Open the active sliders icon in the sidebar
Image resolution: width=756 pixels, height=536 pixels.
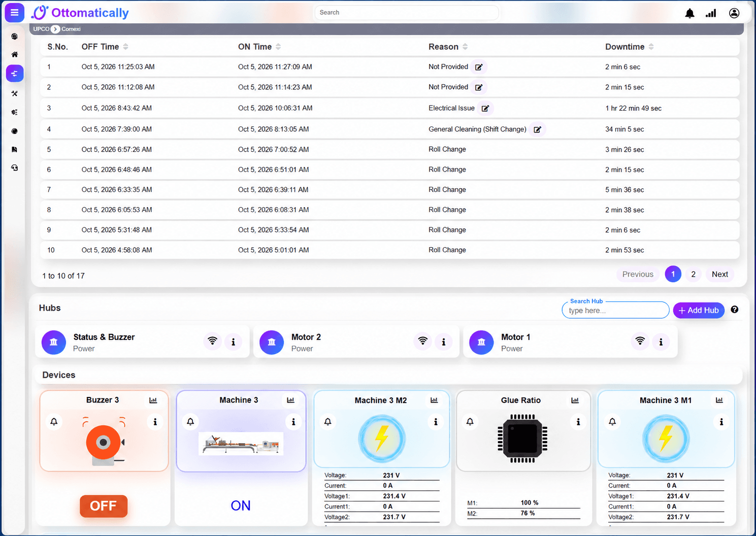tap(15, 74)
